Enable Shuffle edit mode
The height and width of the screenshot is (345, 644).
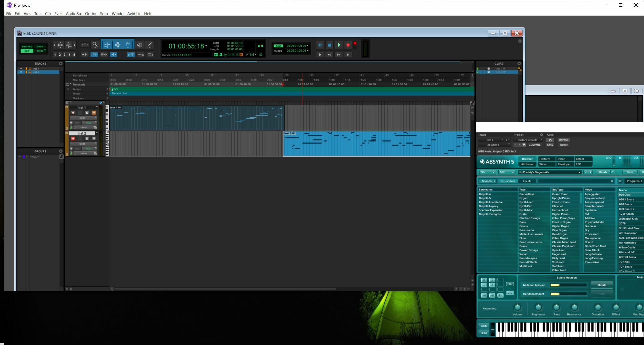pos(27,47)
